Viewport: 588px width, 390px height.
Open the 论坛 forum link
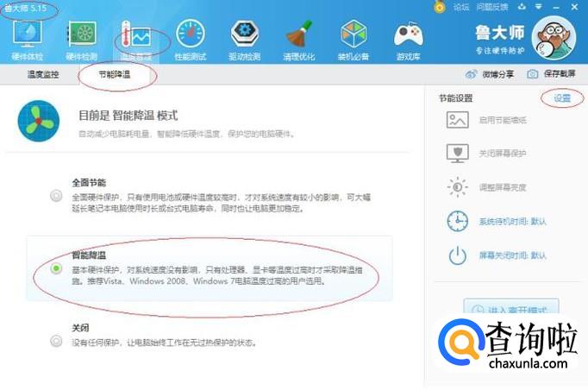click(x=461, y=7)
